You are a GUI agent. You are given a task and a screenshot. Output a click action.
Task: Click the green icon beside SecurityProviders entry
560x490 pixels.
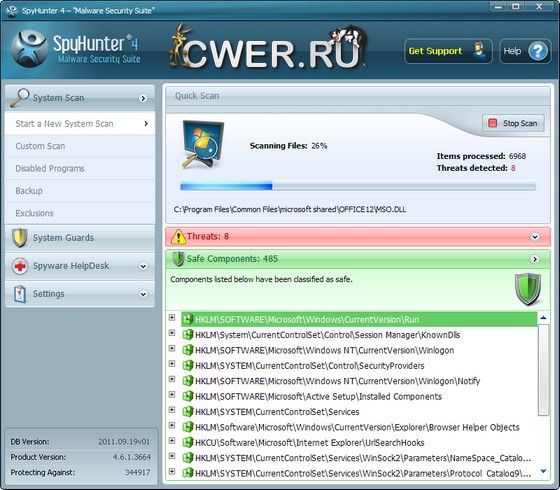click(188, 365)
